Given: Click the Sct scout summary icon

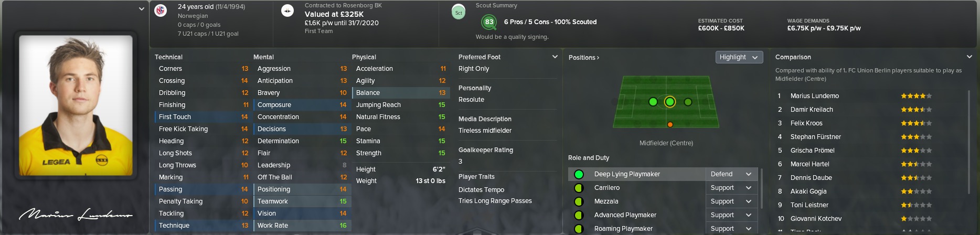Looking at the screenshot, I should pos(459,12).
